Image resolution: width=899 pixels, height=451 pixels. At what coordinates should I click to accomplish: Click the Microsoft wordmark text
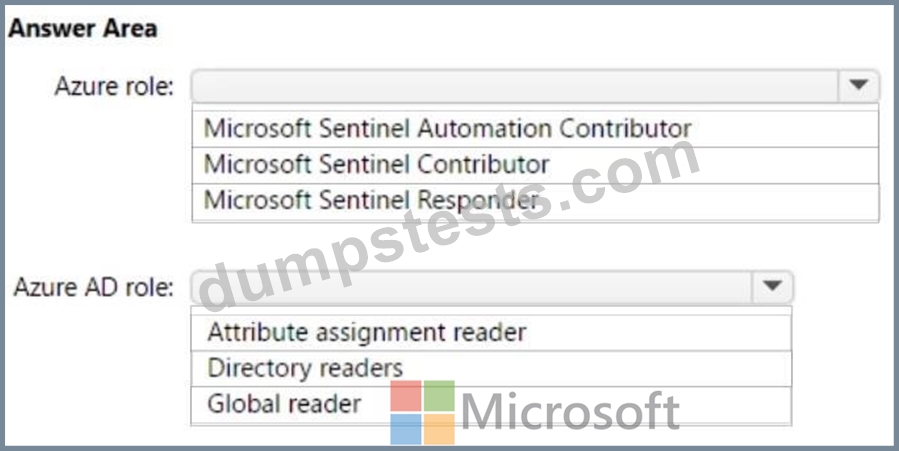pyautogui.click(x=570, y=411)
